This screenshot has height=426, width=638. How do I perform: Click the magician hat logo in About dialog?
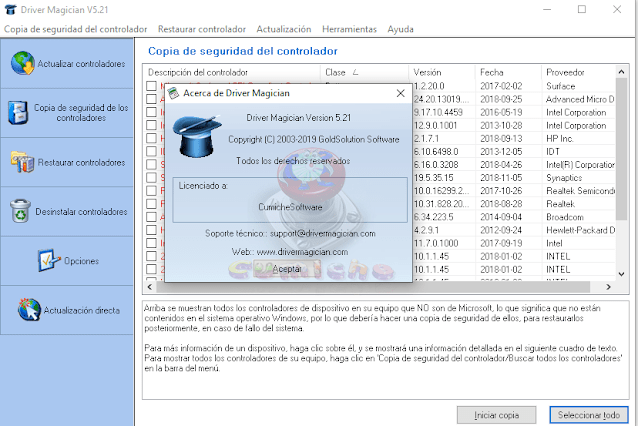point(197,136)
